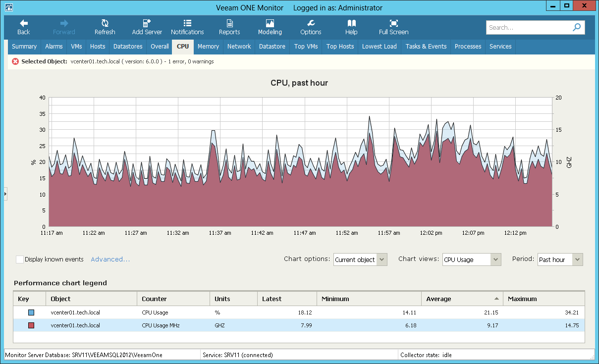The width and height of the screenshot is (599, 364).
Task: Sort by the Minimum column header
Action: point(369,299)
